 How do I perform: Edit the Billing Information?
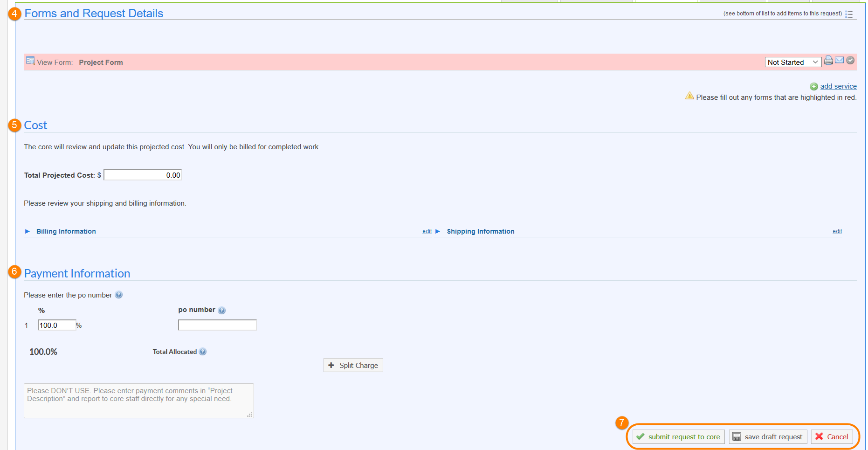point(427,231)
